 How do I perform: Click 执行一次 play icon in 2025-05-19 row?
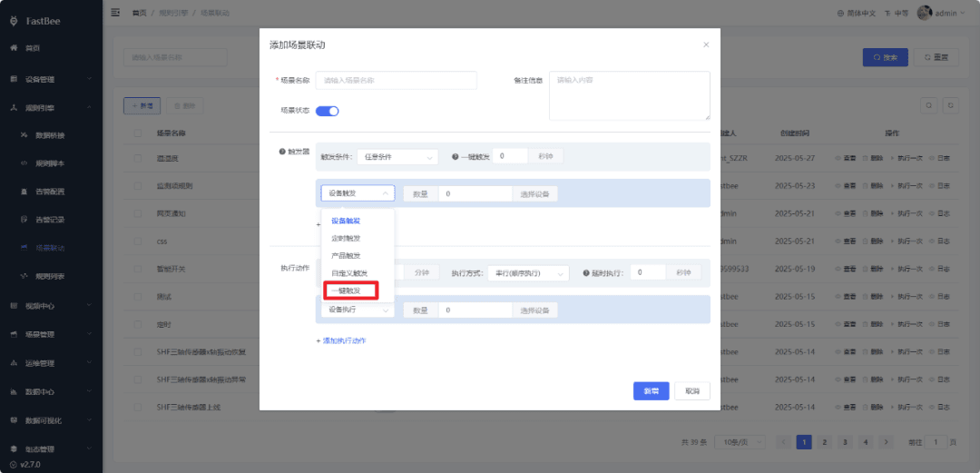[x=893, y=269]
